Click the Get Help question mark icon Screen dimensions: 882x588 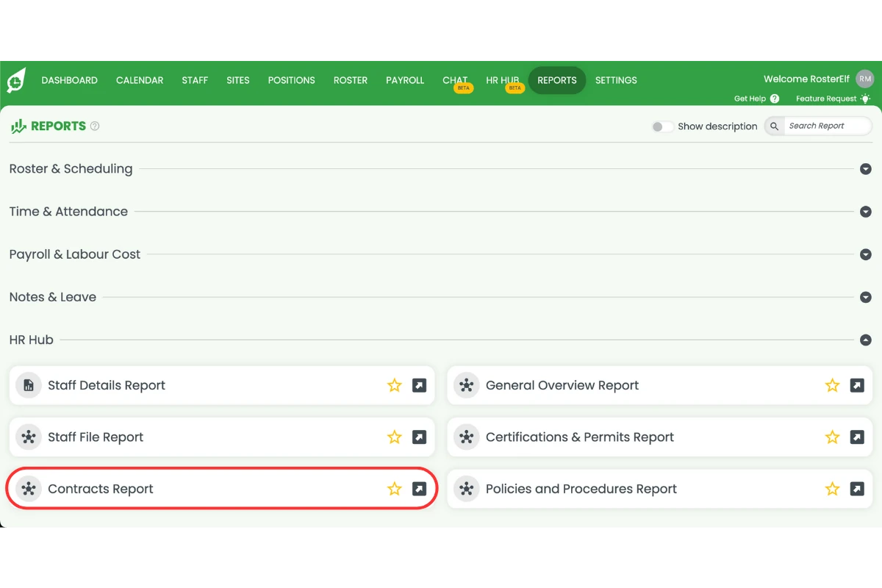pyautogui.click(x=775, y=98)
